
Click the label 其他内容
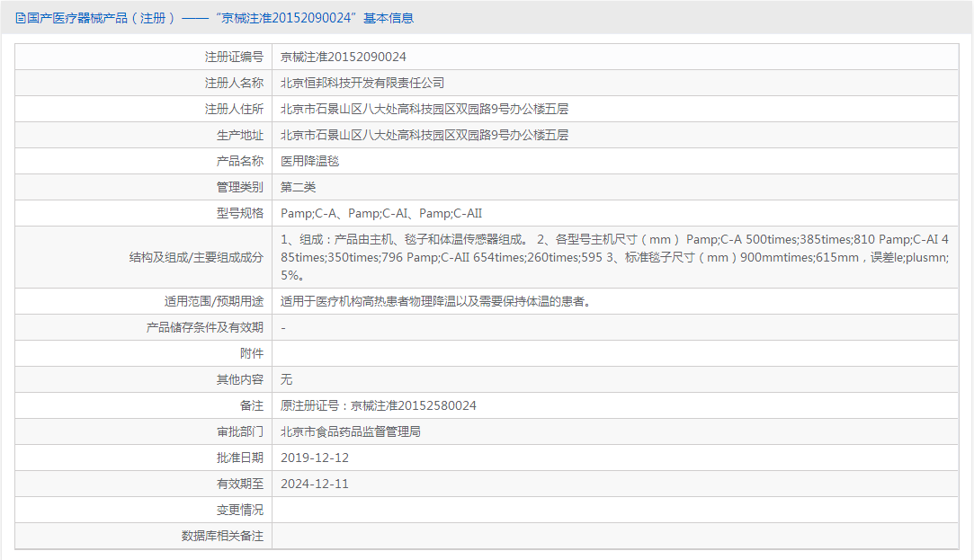(240, 380)
